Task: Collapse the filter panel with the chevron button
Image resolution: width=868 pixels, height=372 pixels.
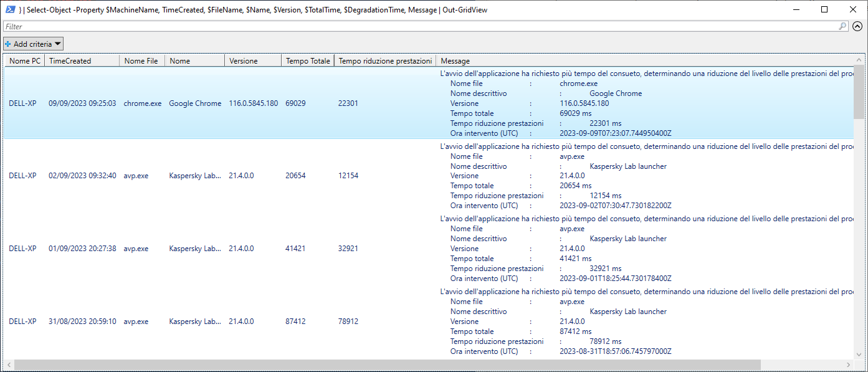Action: click(x=857, y=27)
